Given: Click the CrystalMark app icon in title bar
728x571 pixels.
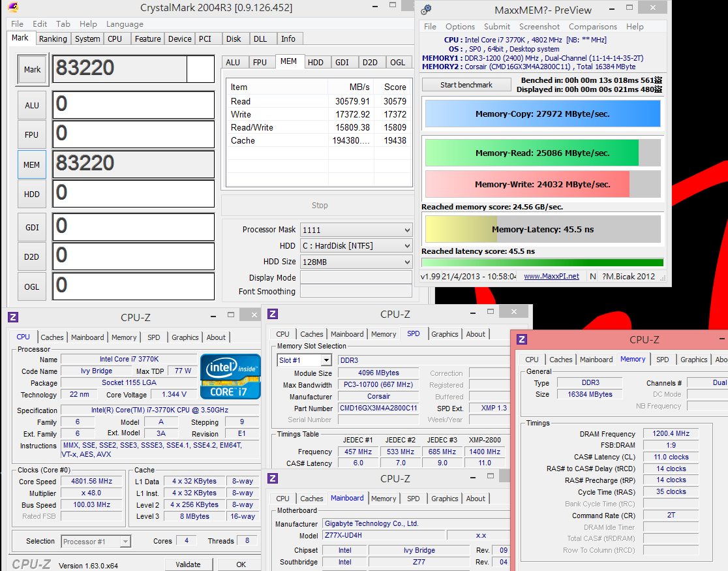Looking at the screenshot, I should coord(14,8).
